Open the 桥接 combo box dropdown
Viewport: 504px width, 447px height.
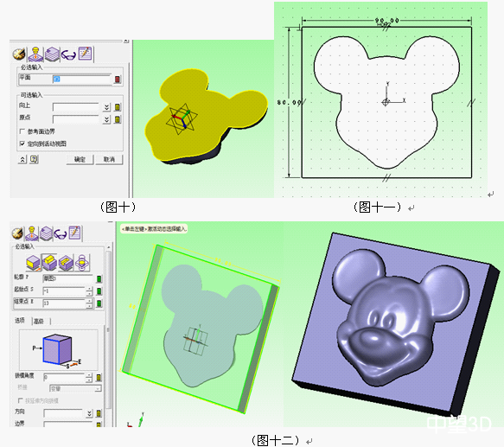tap(75, 388)
